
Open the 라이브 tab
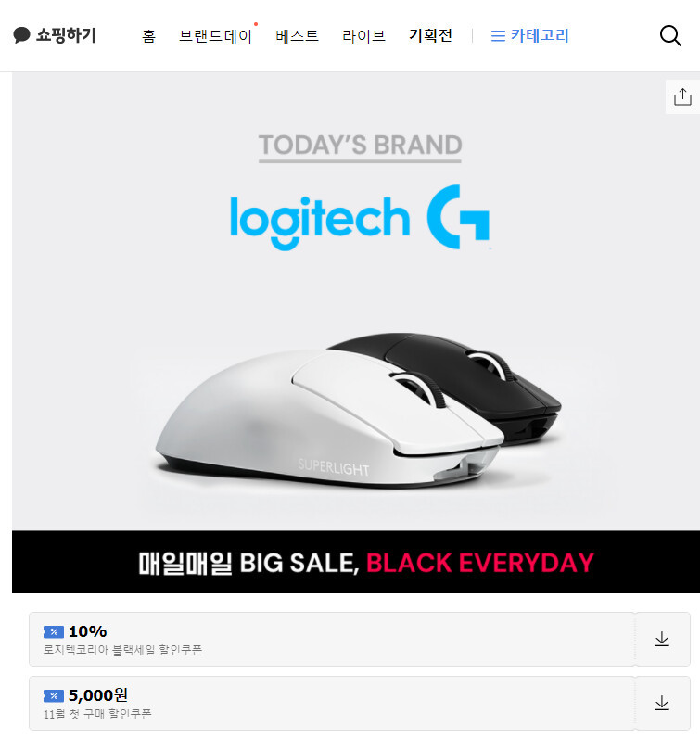coord(363,36)
